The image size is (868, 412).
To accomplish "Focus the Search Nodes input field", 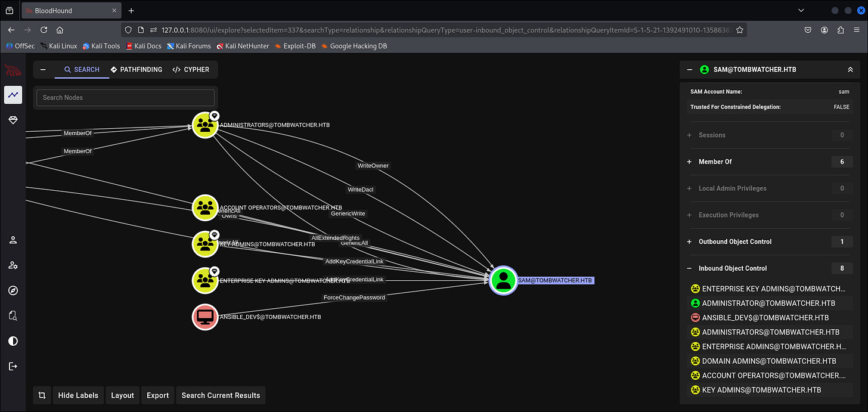I will 125,98.
